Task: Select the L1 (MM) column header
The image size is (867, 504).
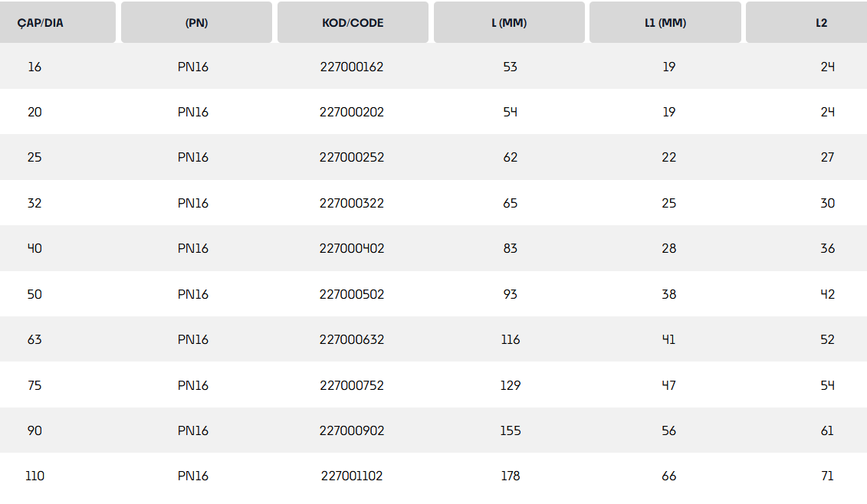Action: 665,23
